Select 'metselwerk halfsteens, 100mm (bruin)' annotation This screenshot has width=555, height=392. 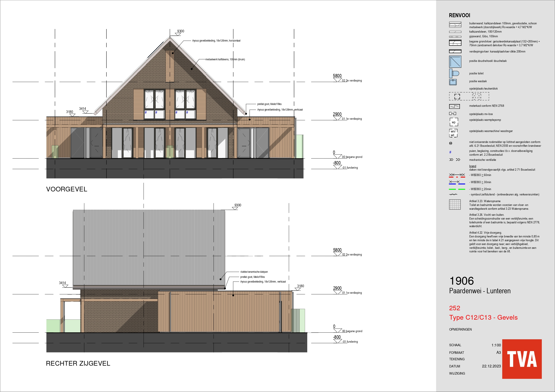tap(225, 59)
